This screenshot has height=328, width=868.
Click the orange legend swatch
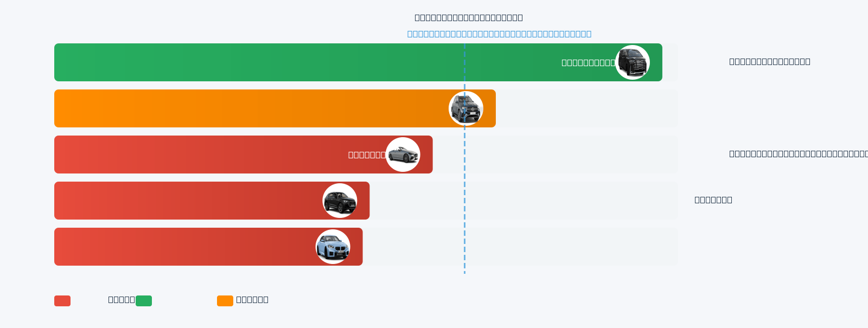225,301
